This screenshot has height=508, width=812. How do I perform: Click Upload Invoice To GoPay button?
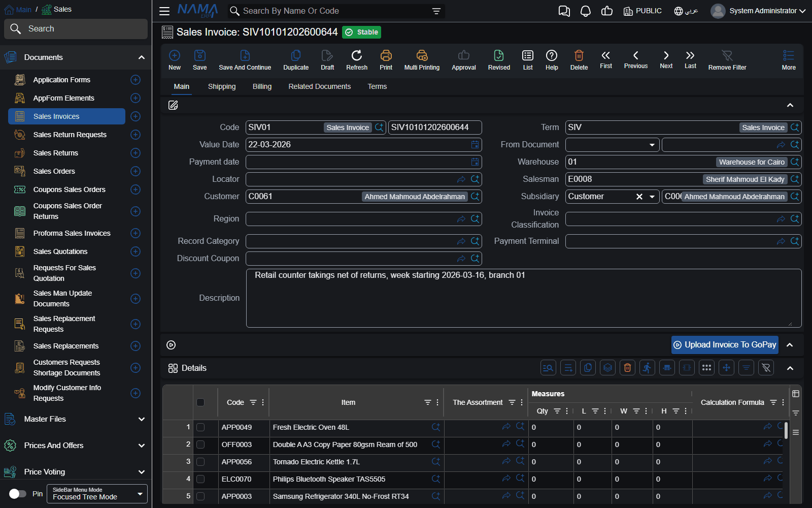725,345
